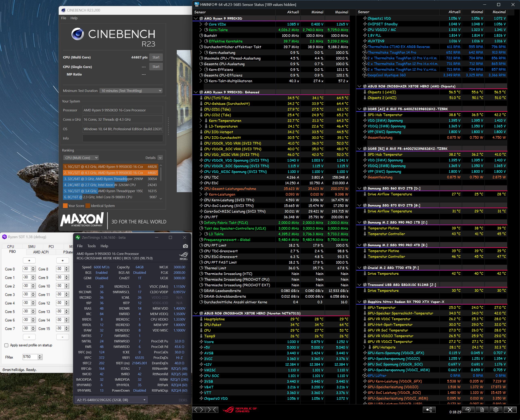Select the A2 memory module dropdown
This screenshot has width=520, height=420.
pos(111,400)
